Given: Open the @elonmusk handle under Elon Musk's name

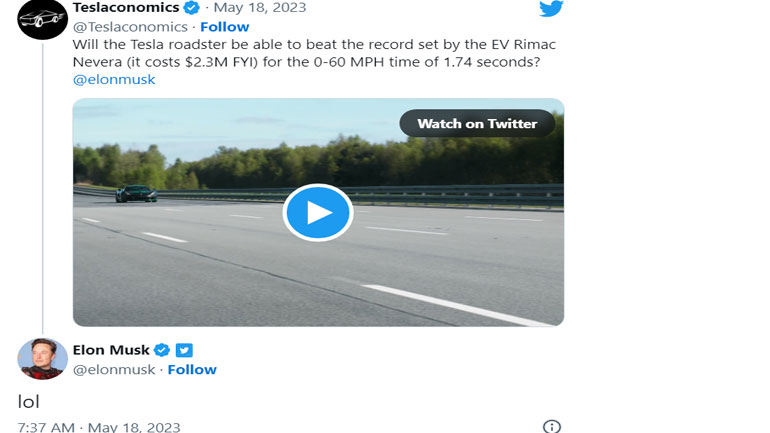Looking at the screenshot, I should click(114, 370).
